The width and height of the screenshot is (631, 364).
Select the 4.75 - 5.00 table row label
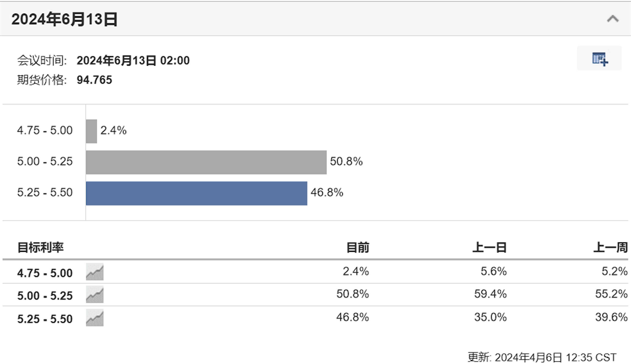(x=45, y=273)
